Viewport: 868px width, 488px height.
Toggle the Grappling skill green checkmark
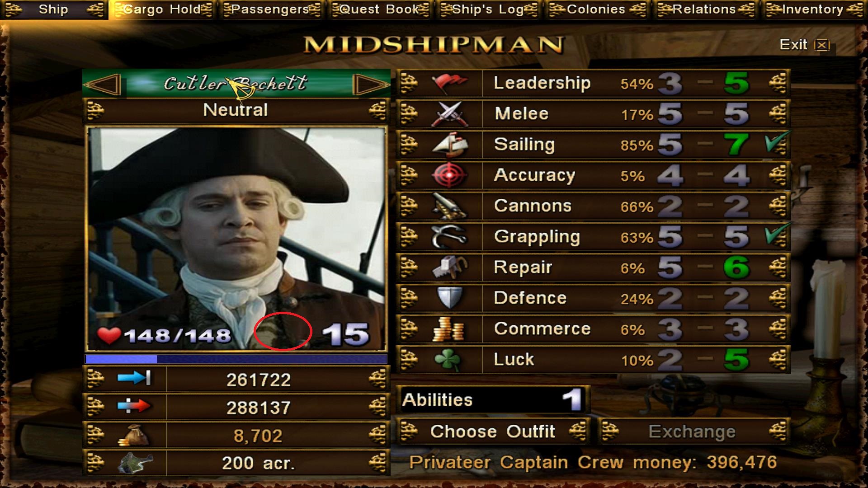click(x=777, y=235)
